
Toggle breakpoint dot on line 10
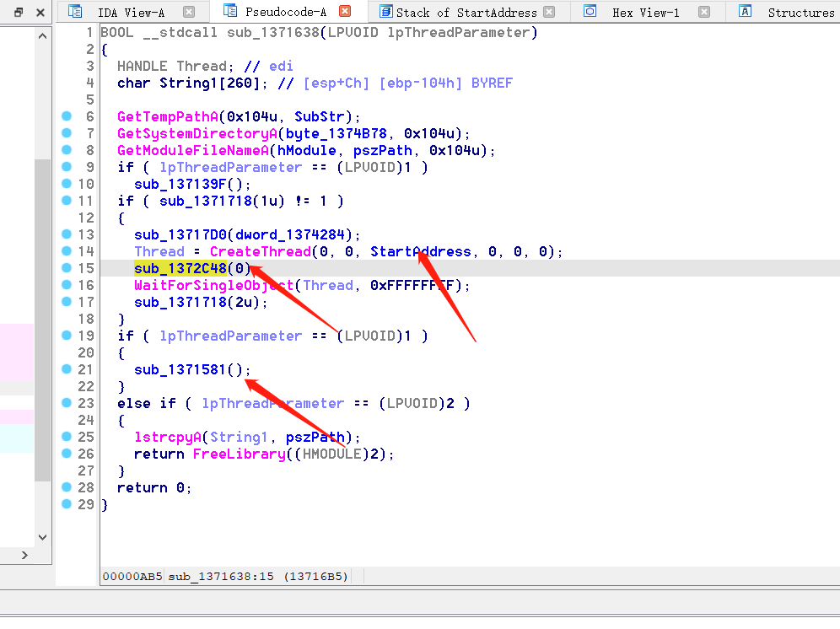(67, 183)
